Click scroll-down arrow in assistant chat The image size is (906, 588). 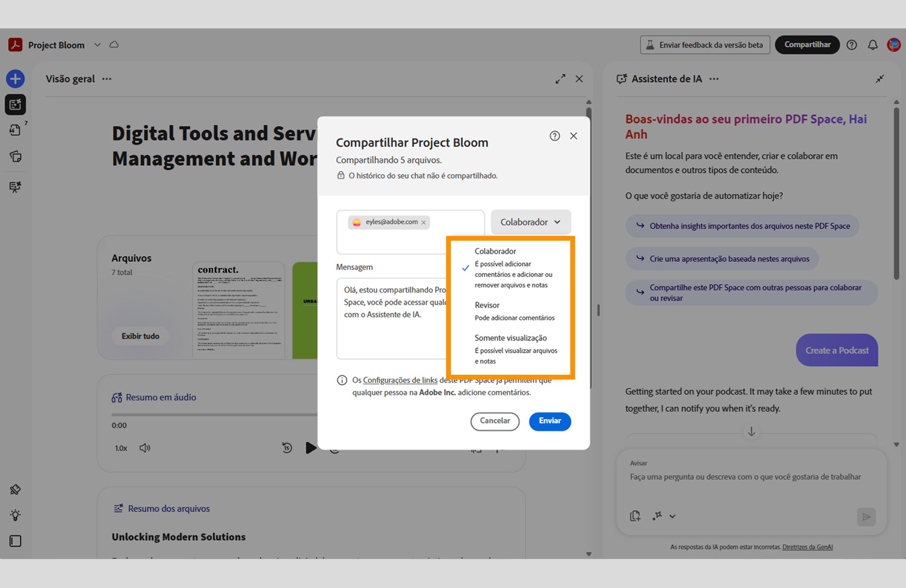[751, 432]
